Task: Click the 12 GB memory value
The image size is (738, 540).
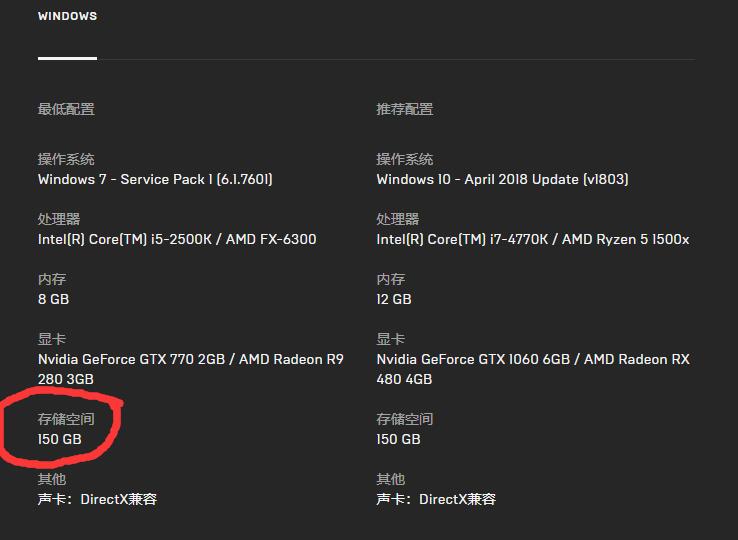Action: pyautogui.click(x=394, y=299)
